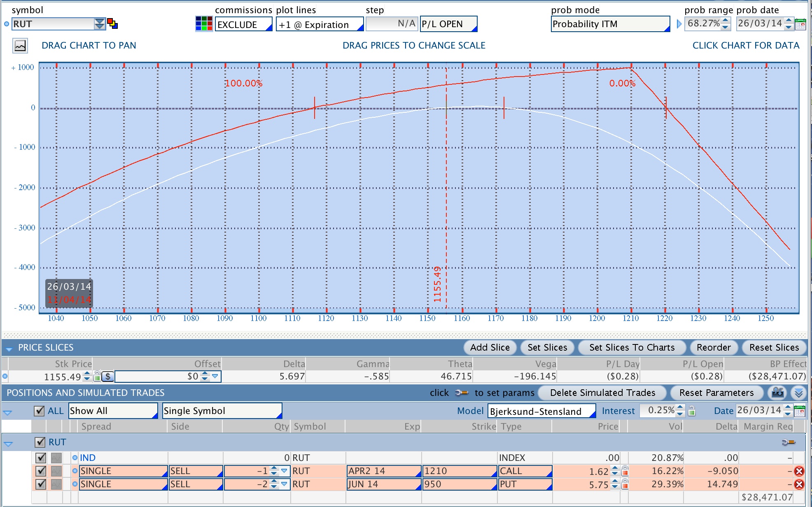812x507 pixels.
Task: Toggle the RUT group checkbox
Action: coord(40,442)
